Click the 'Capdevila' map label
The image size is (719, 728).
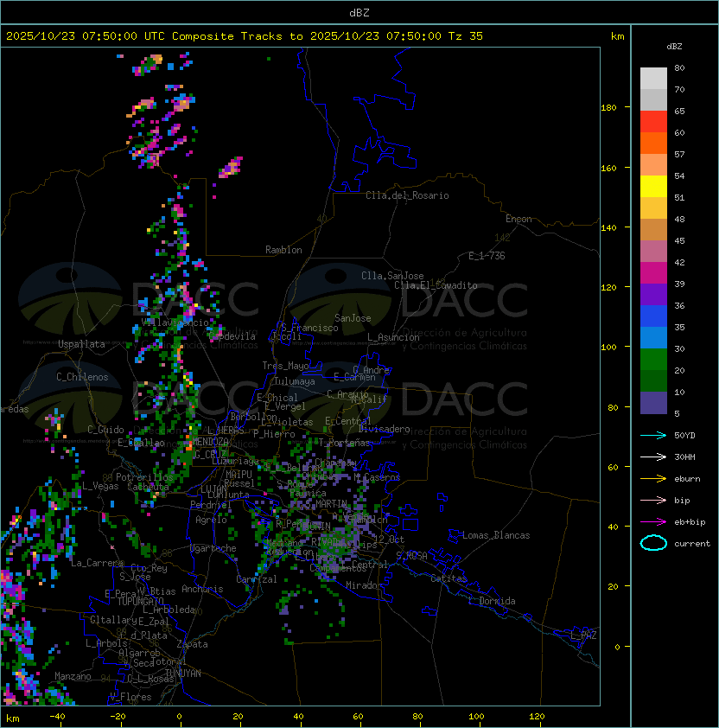pyautogui.click(x=232, y=336)
